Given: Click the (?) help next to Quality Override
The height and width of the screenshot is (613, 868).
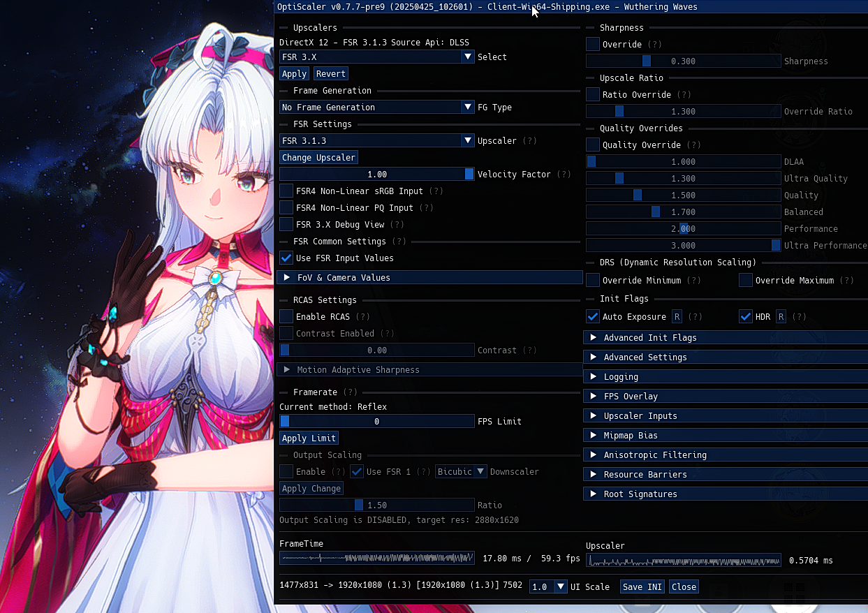Looking at the screenshot, I should click(693, 145).
